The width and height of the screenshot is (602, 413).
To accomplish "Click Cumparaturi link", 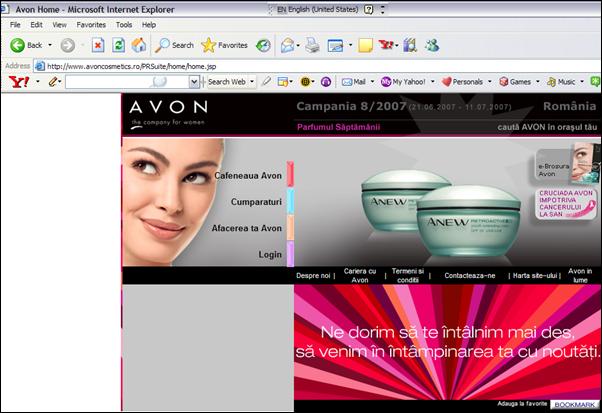I will (256, 202).
